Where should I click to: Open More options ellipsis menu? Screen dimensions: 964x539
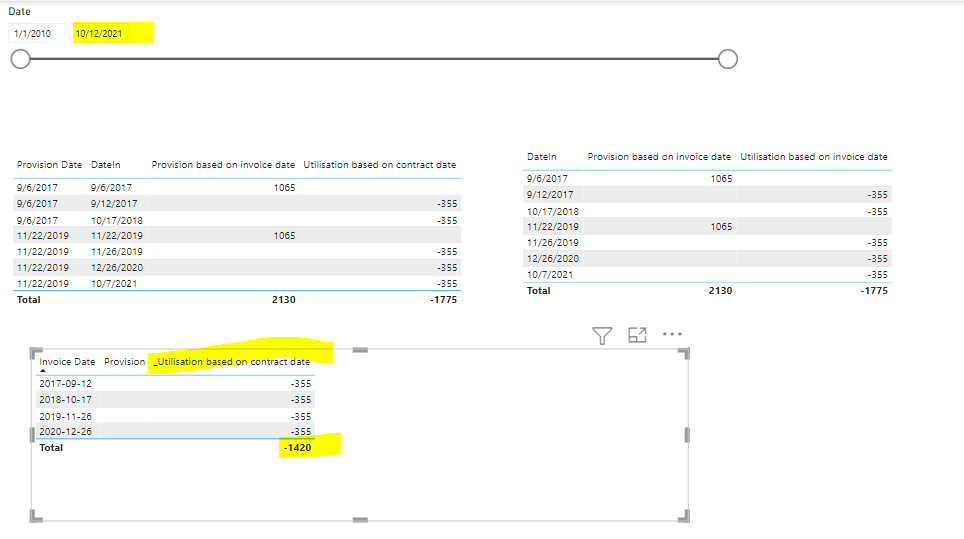coord(672,334)
